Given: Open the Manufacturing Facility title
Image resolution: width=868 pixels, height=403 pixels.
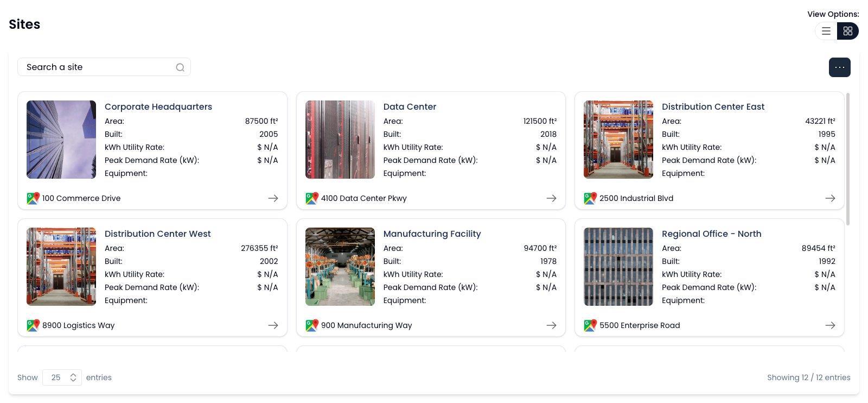Looking at the screenshot, I should click(x=432, y=234).
